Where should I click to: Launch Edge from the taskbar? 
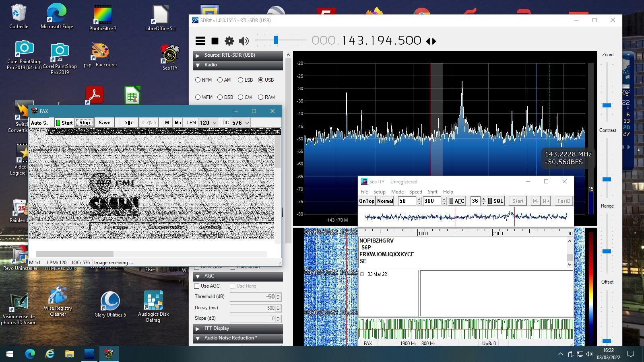[x=30, y=354]
